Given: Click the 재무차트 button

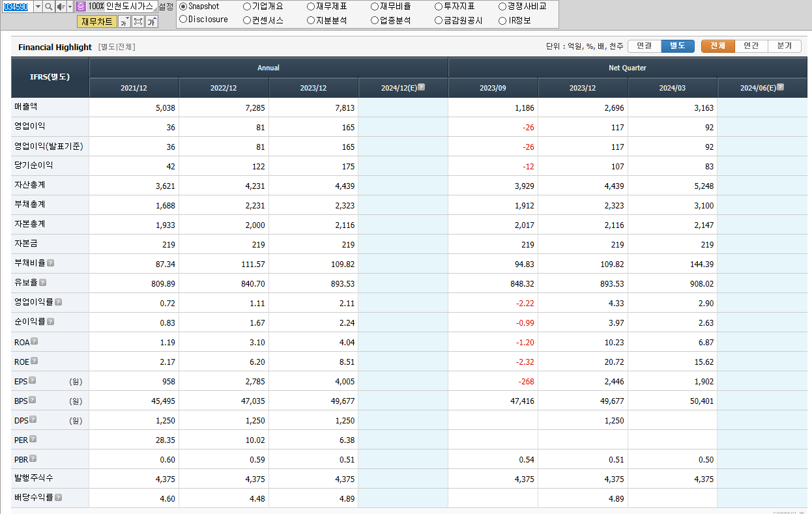Looking at the screenshot, I should point(96,21).
